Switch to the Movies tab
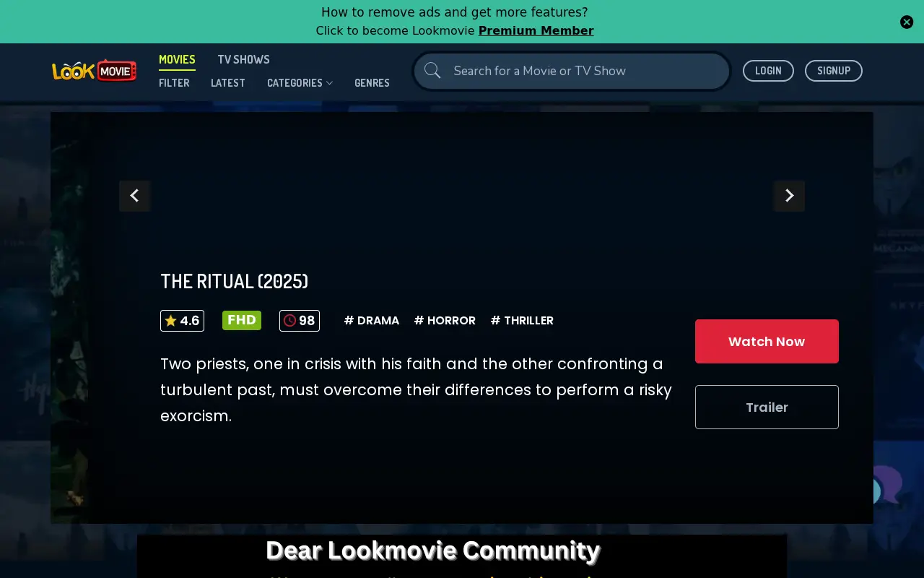 (177, 60)
